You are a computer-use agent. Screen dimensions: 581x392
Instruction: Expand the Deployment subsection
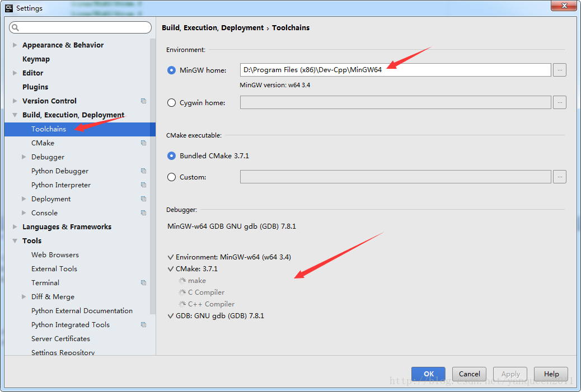click(24, 199)
